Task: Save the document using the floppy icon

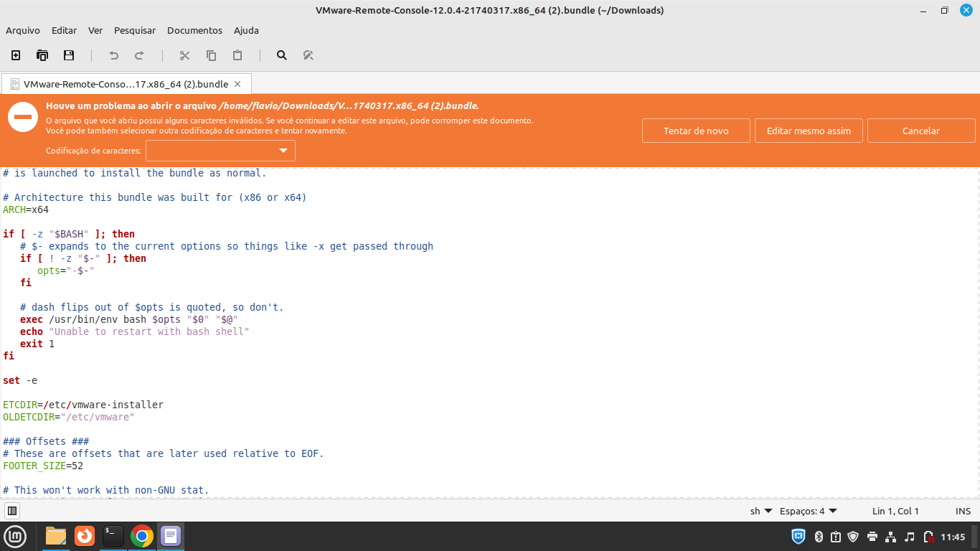Action: (x=69, y=55)
